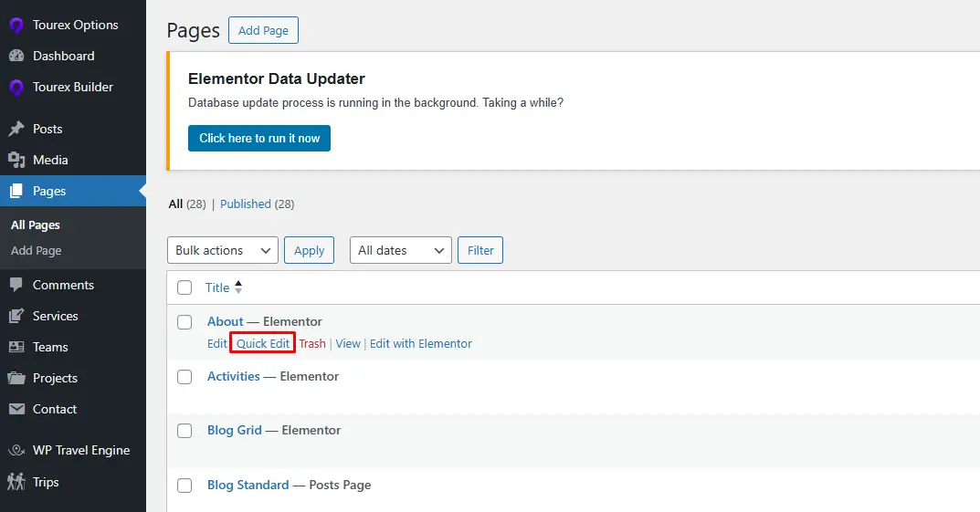This screenshot has width=980, height=512.
Task: Click the Trips hikers icon
Action: [x=16, y=482]
